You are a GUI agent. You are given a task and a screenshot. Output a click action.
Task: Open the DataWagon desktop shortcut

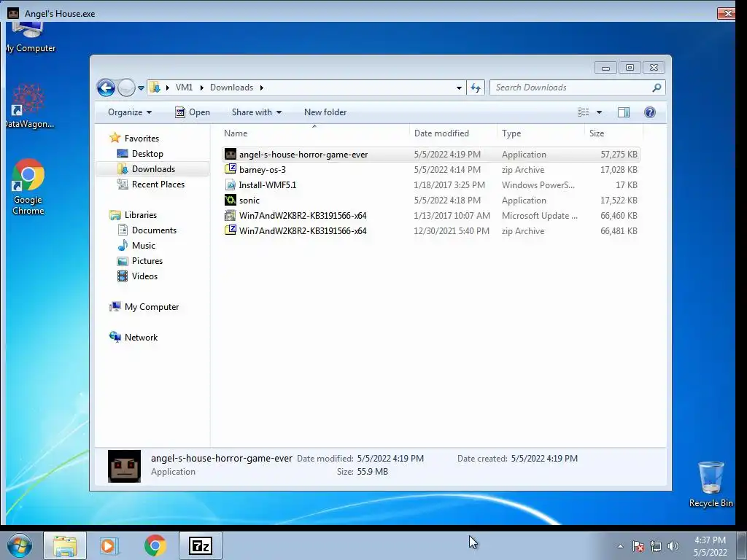coord(28,106)
